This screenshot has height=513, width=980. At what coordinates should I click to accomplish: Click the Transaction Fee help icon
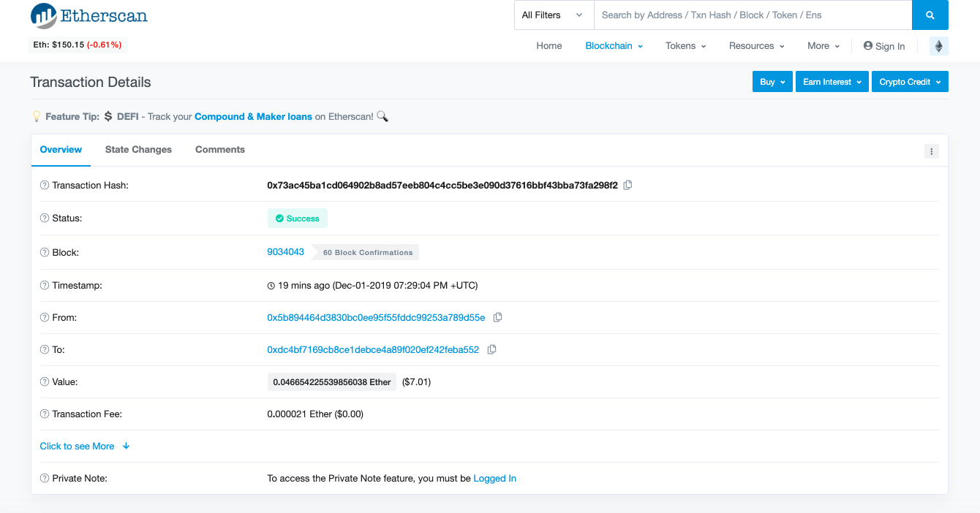tap(45, 414)
